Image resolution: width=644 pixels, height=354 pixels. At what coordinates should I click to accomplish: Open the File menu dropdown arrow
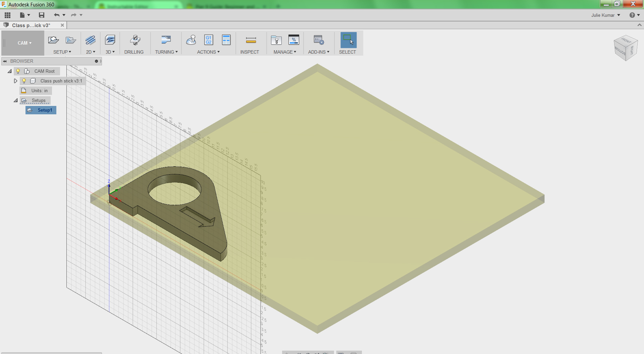(29, 15)
